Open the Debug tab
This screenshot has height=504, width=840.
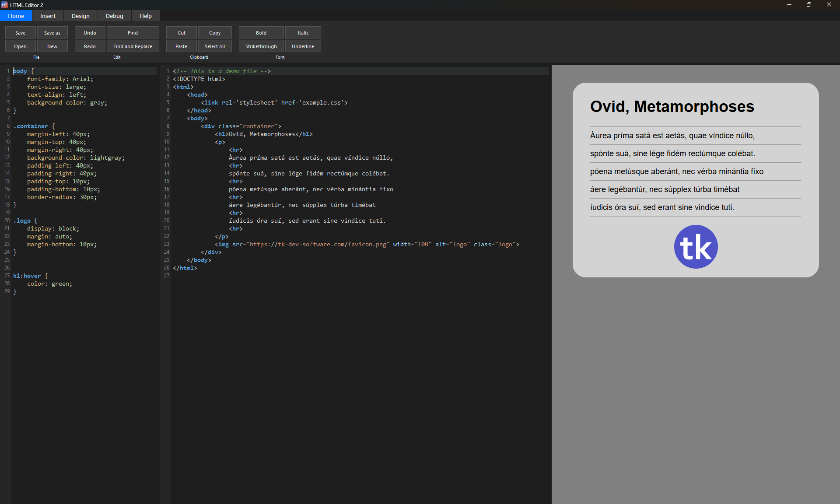(x=114, y=16)
